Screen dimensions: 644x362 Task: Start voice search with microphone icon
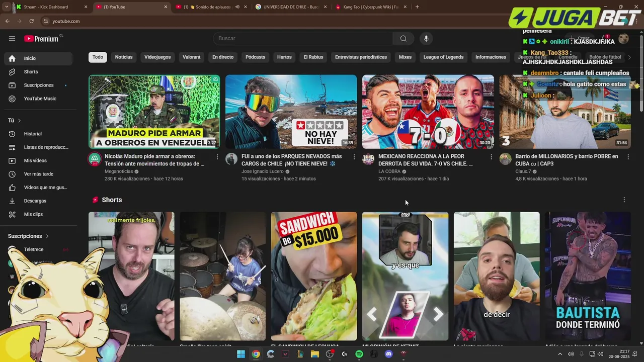click(x=426, y=38)
